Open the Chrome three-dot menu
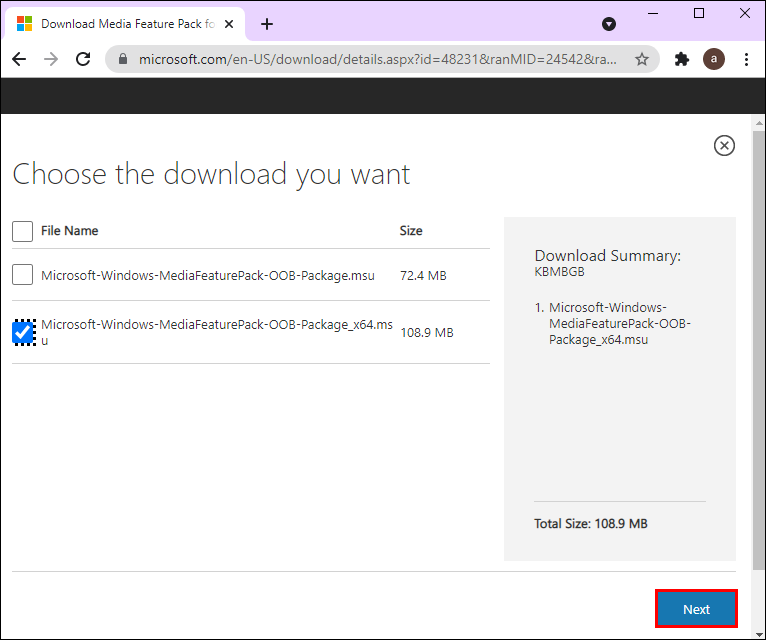The height and width of the screenshot is (640, 766). pyautogui.click(x=746, y=59)
